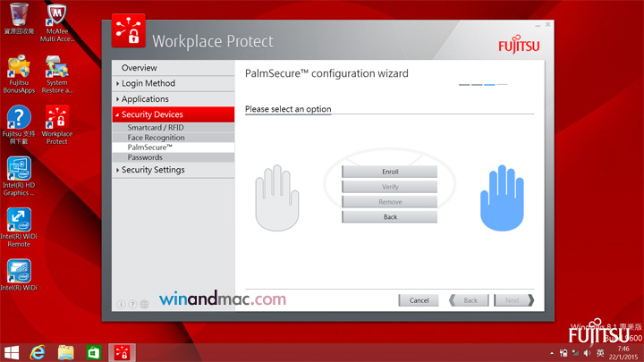
Task: Click the wizard's bottom Back arrow button
Action: point(469,300)
